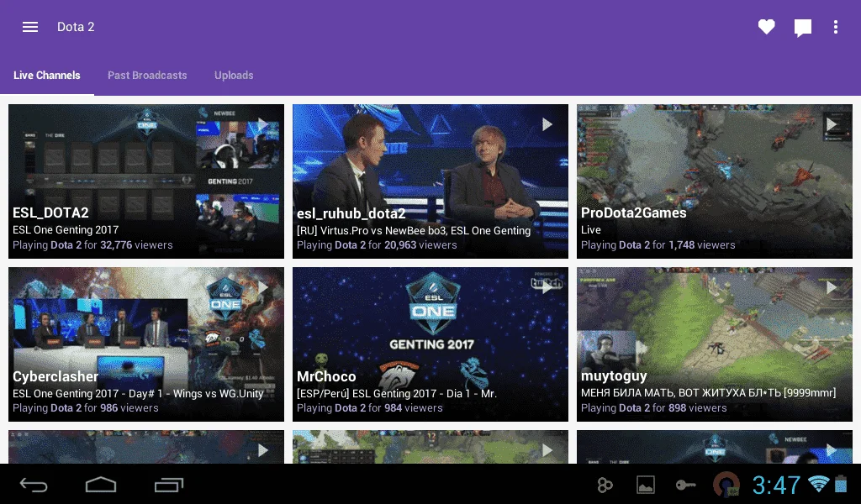Click play icon on esl_ruhub_dota2 card
This screenshot has height=504, width=861.
click(547, 124)
